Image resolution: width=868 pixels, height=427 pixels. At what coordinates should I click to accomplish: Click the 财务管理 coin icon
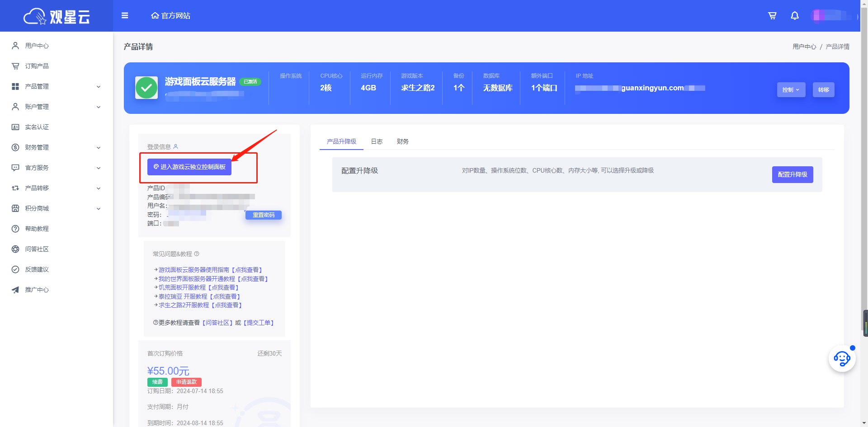[x=15, y=147]
